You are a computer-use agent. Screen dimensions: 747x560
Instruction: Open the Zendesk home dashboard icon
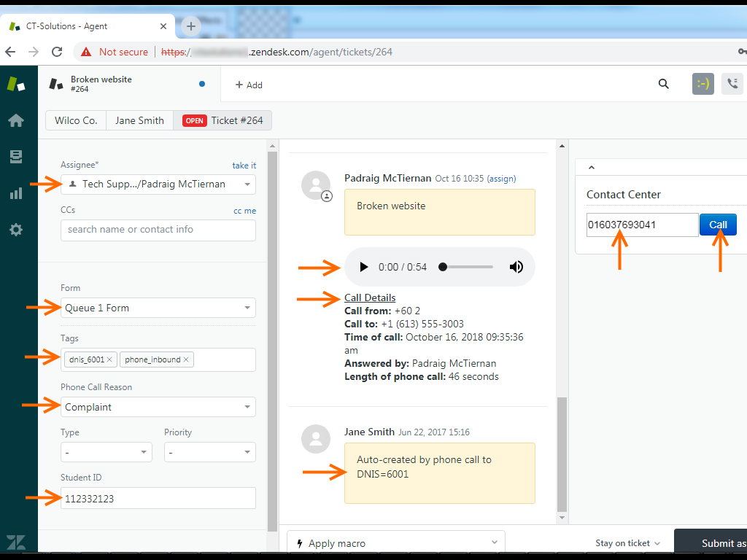tap(16, 120)
